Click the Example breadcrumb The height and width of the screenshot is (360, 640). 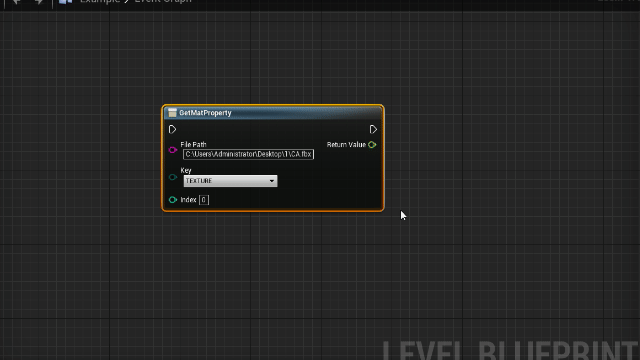click(100, 1)
